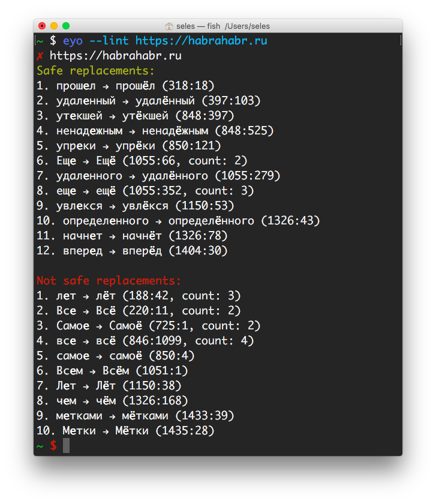Click the gray cursor block at the prompt

[x=66, y=445]
